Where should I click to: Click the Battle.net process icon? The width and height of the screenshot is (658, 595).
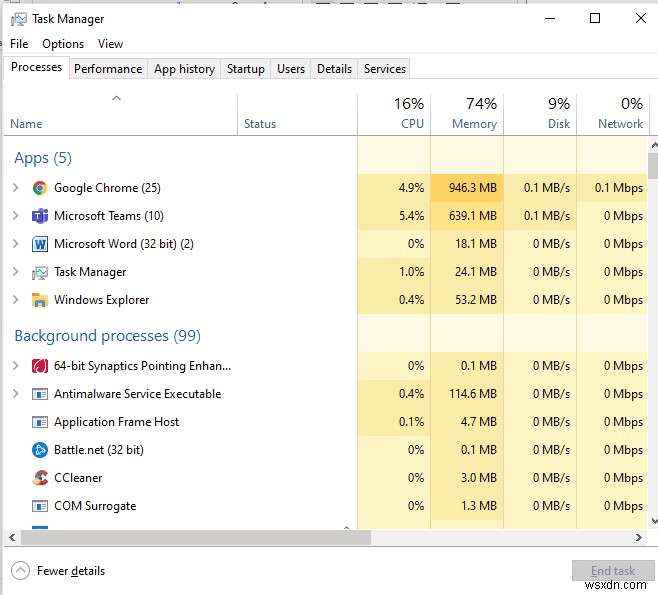(40, 450)
